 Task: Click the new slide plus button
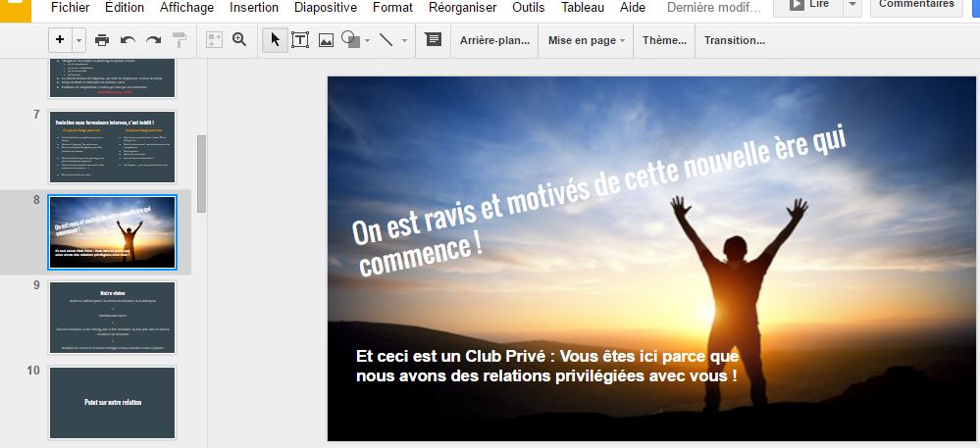tap(60, 40)
